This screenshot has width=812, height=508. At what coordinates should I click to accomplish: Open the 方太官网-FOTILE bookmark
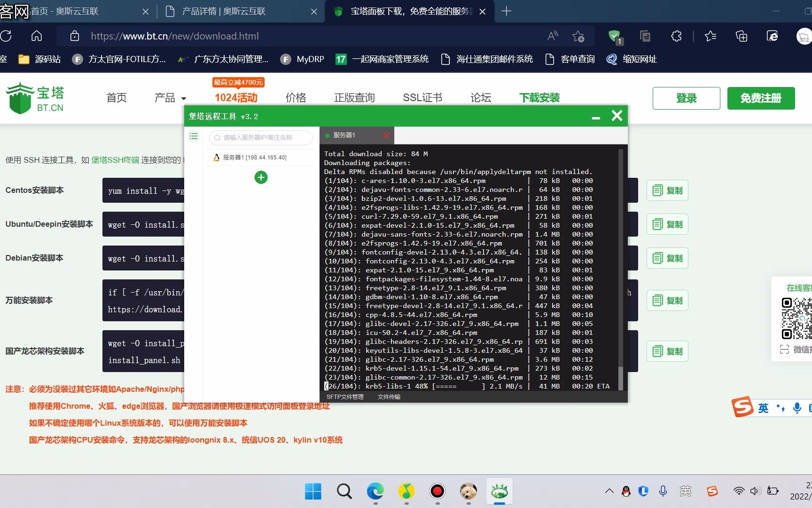tap(119, 59)
